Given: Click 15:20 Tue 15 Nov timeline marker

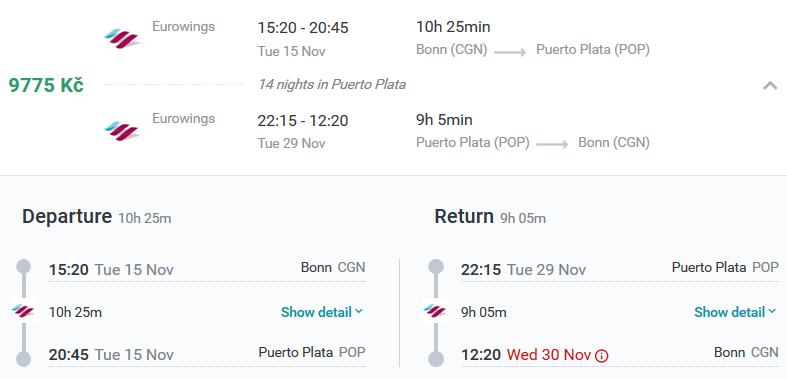Looking at the screenshot, I should point(23,267).
